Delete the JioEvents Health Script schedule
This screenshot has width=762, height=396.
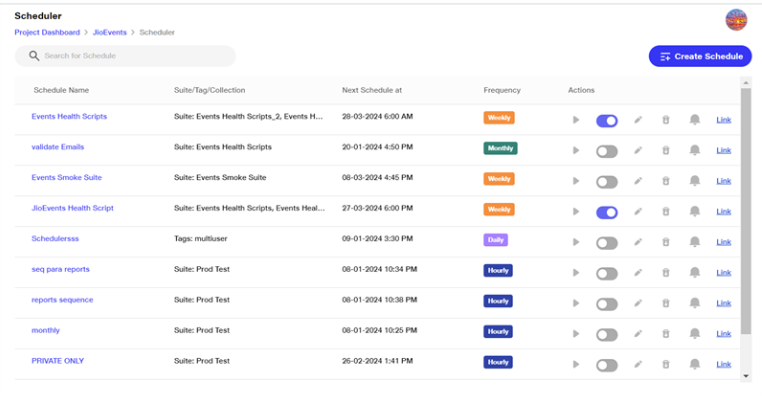point(666,212)
